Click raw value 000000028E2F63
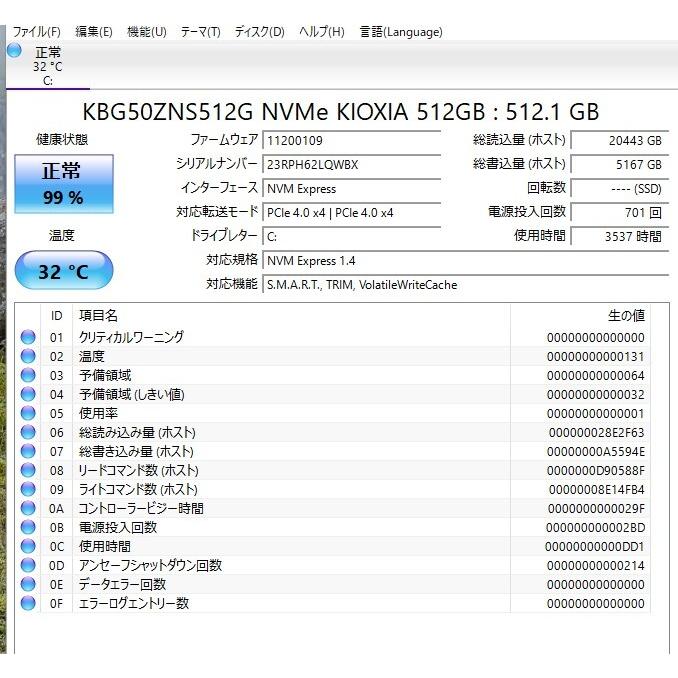The height and width of the screenshot is (678, 678). tap(597, 433)
